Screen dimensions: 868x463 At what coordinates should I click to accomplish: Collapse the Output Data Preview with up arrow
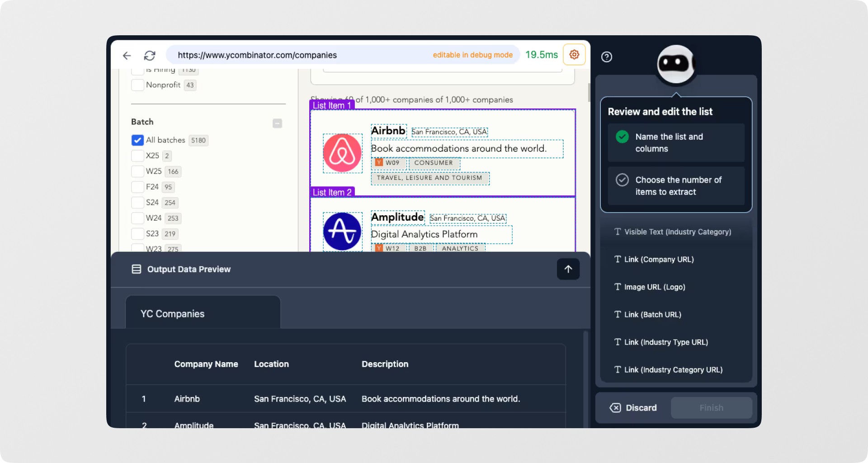(568, 269)
